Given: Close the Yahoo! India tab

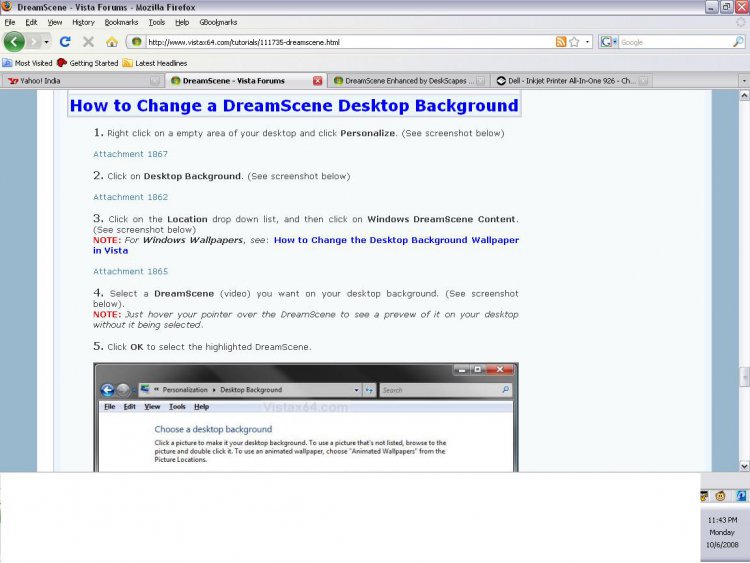Looking at the screenshot, I should 154,81.
